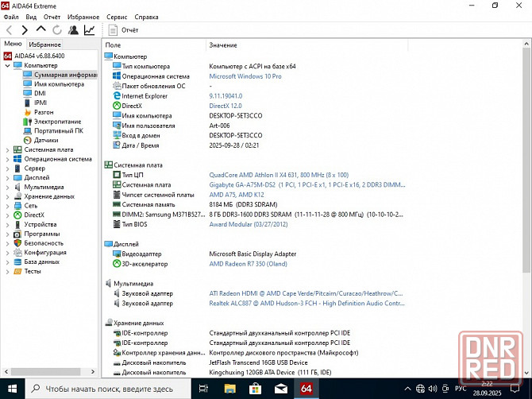The height and width of the screenshot is (399, 532).
Task: Click the Отчёт report button in toolbar
Action: pyautogui.click(x=122, y=30)
